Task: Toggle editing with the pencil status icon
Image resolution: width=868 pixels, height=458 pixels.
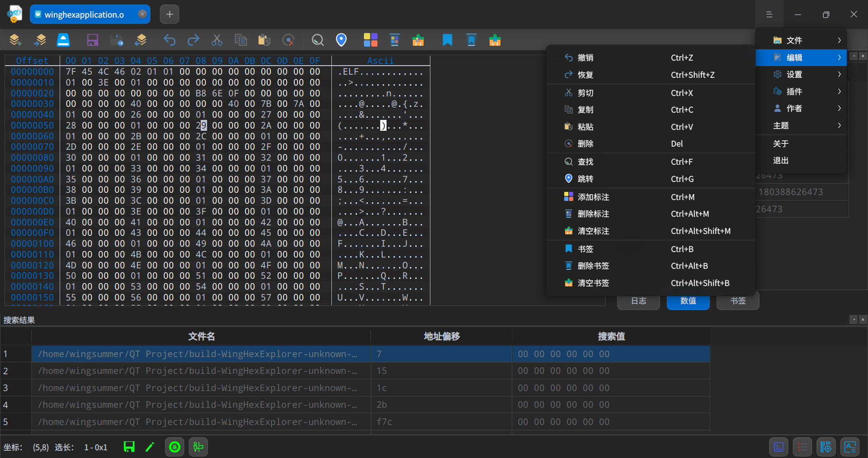Action: [150, 447]
